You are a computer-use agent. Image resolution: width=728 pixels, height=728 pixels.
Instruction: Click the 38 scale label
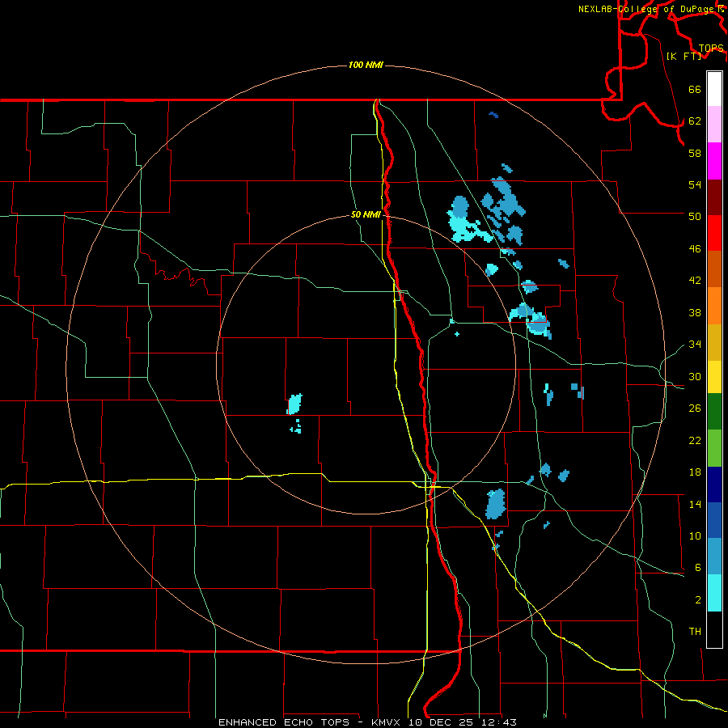coord(695,312)
